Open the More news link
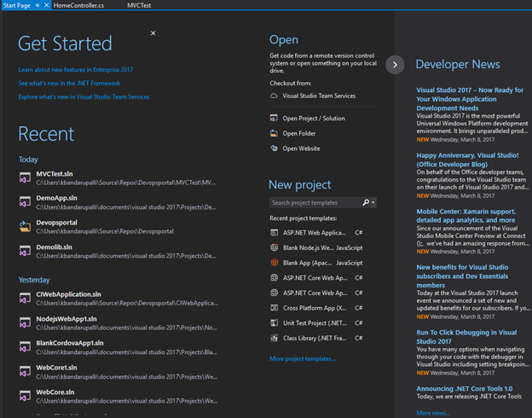Image resolution: width=532 pixels, height=418 pixels. pyautogui.click(x=433, y=413)
